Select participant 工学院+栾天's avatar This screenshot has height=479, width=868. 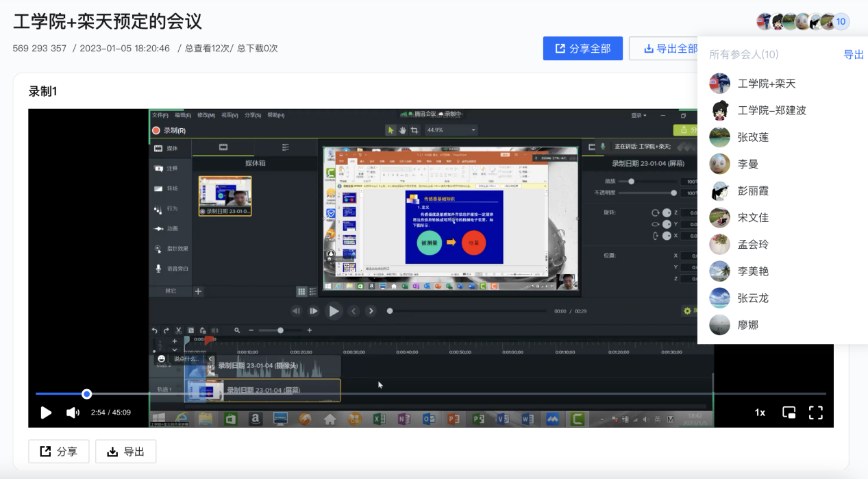(719, 84)
